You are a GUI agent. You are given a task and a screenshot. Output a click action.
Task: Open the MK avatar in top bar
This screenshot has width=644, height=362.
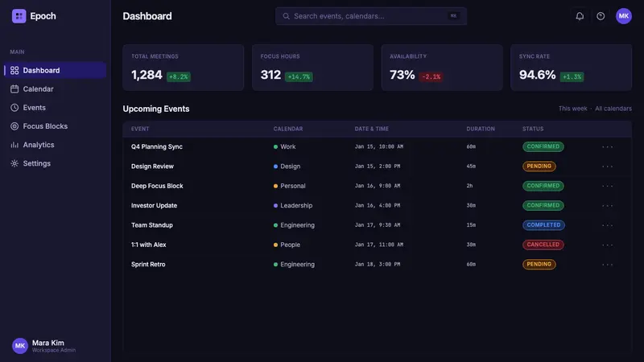623,16
